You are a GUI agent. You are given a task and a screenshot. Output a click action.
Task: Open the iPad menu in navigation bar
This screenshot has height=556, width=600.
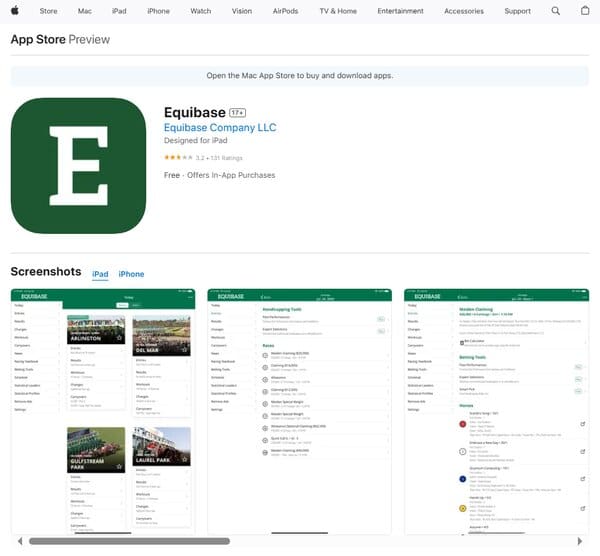pyautogui.click(x=119, y=11)
